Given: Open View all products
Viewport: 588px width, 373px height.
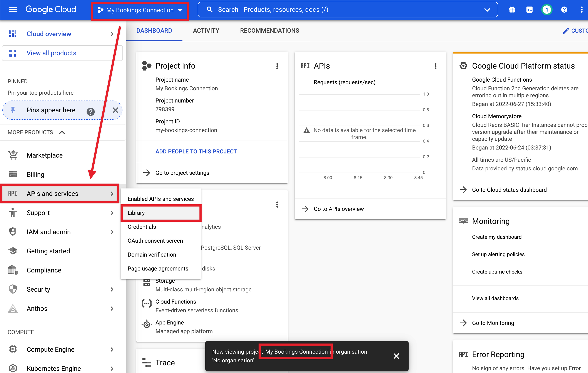Looking at the screenshot, I should pos(62,53).
